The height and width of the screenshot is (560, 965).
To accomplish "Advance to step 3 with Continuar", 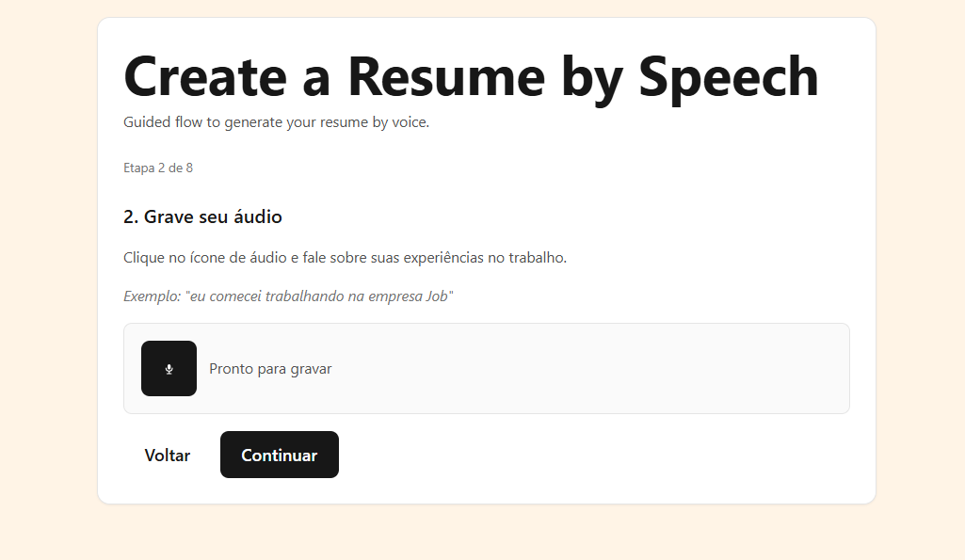I will coord(279,455).
